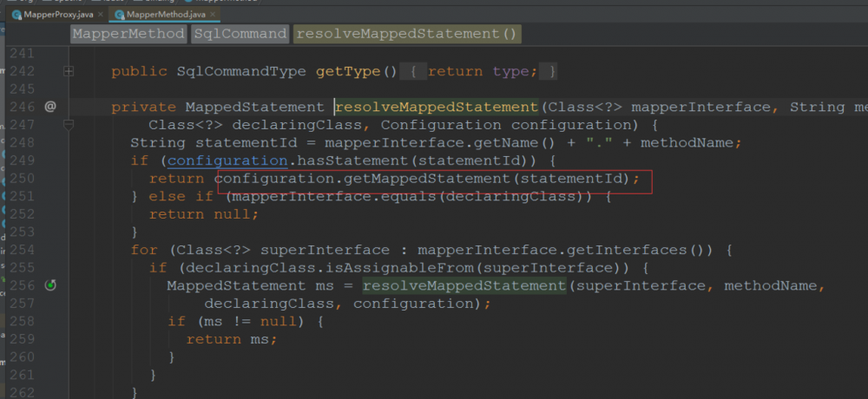Viewport: 868px width, 399px height.
Task: Click the SqlCommand breadcrumb
Action: tap(240, 34)
